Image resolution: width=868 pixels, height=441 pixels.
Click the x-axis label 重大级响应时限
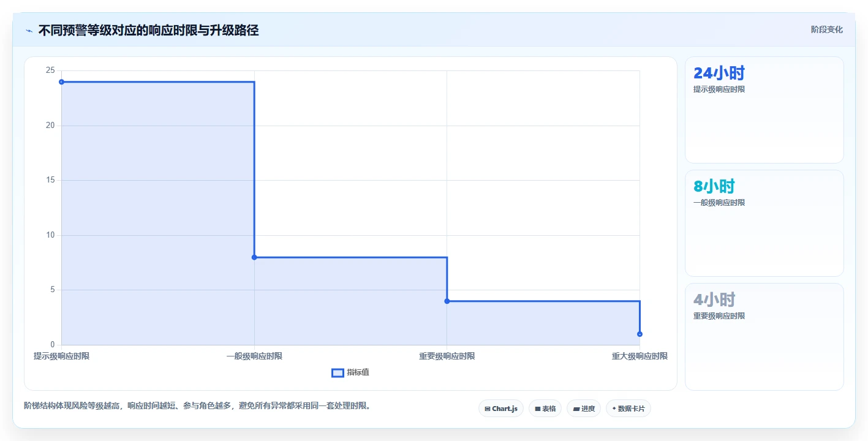pos(640,356)
